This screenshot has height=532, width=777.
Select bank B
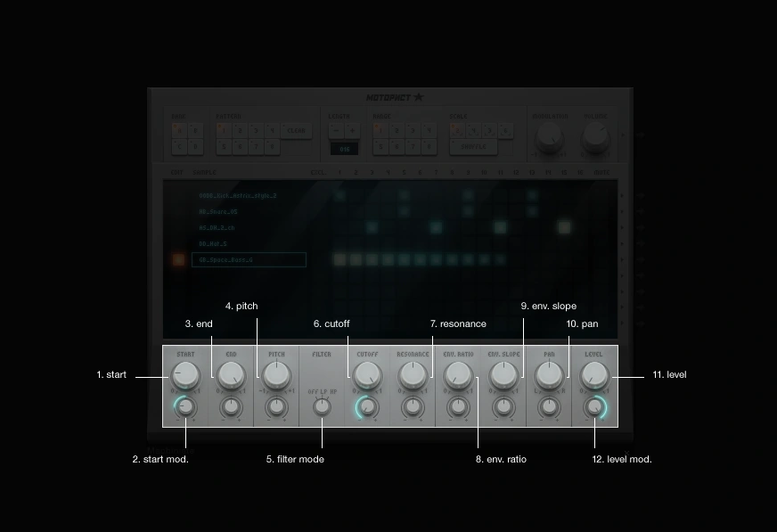195,131
